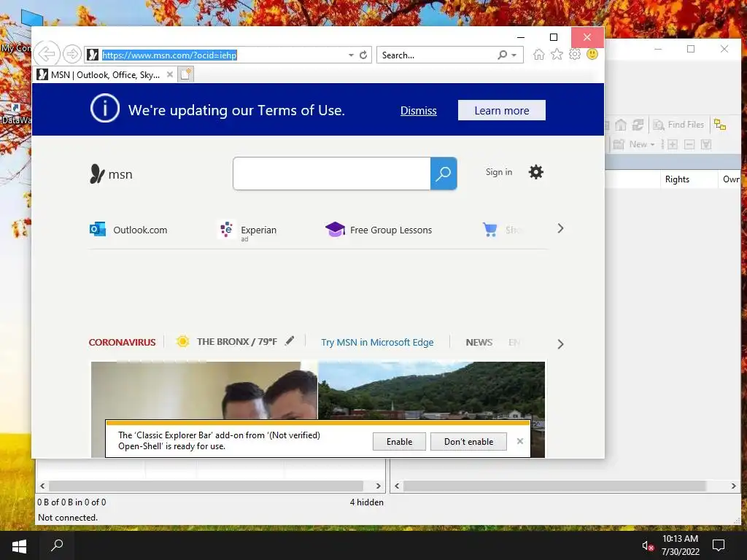747x560 pixels.
Task: Close the add-on notification bar
Action: point(519,441)
